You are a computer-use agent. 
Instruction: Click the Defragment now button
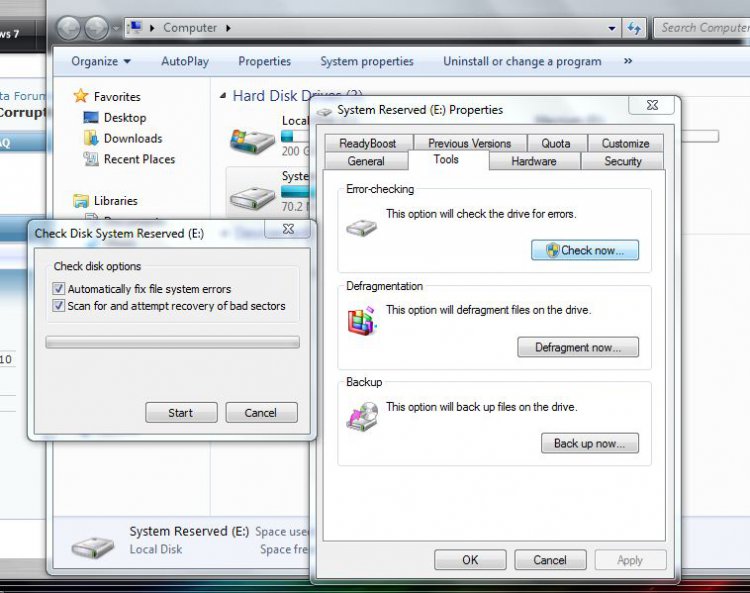578,347
